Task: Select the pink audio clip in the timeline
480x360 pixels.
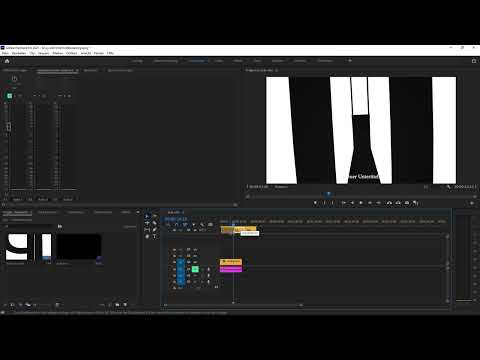Action: 231,269
